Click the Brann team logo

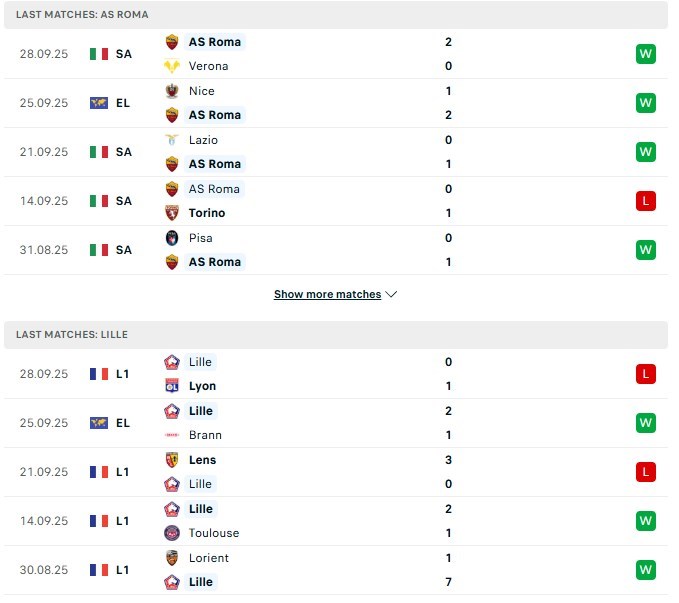point(172,435)
